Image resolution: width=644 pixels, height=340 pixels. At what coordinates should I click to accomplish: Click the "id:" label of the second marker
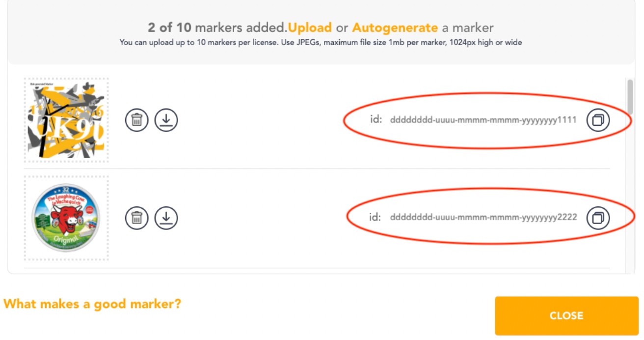pyautogui.click(x=375, y=217)
